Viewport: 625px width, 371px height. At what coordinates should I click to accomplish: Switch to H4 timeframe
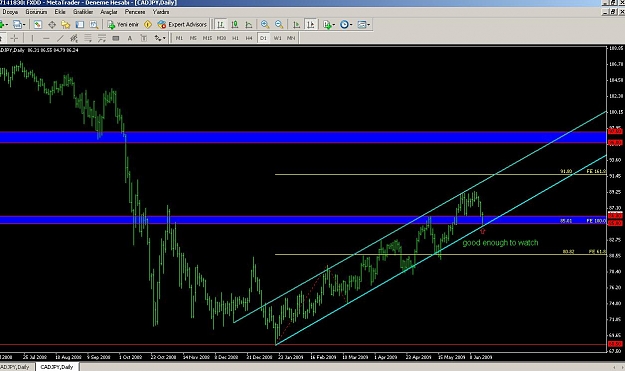pos(249,38)
